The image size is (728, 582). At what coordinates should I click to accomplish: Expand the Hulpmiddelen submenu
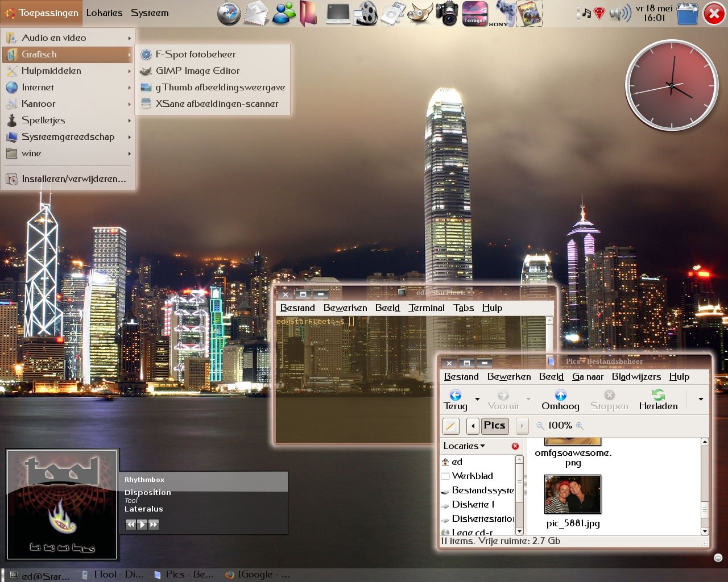click(x=68, y=70)
